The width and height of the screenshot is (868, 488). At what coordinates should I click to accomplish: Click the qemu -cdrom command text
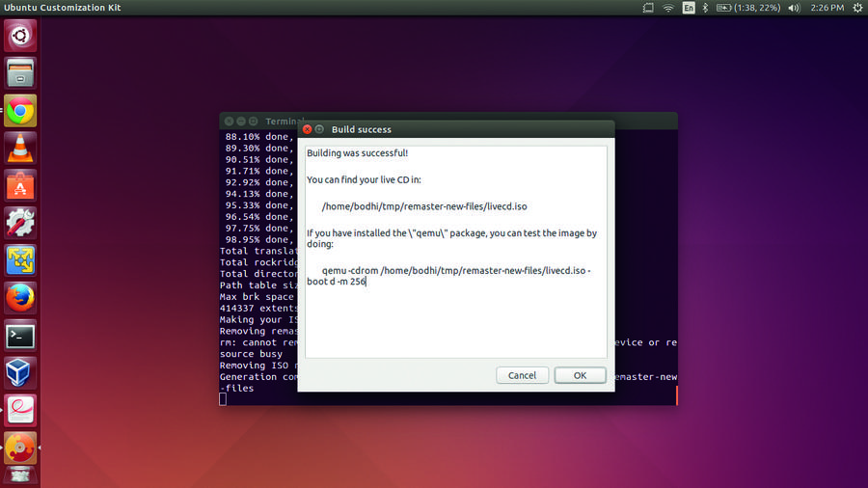[448, 276]
